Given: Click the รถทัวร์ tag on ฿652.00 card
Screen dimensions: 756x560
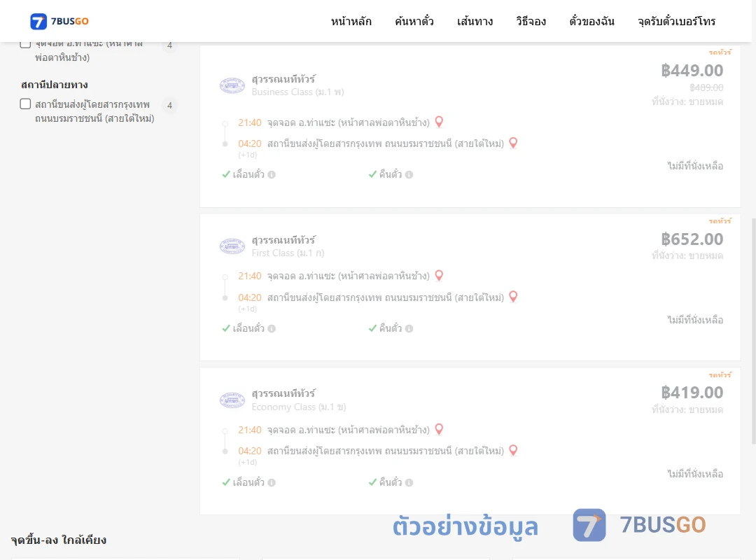Looking at the screenshot, I should click(x=720, y=220).
